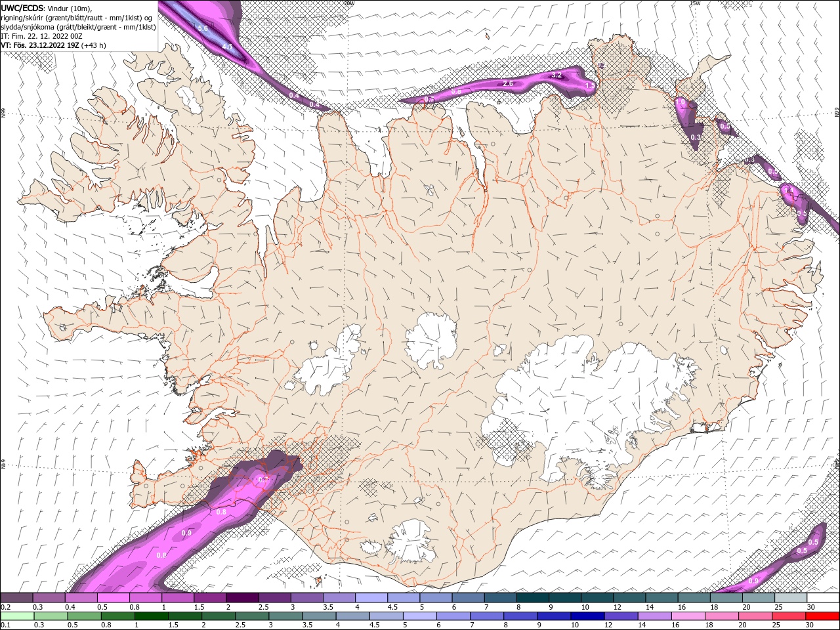Image resolution: width=840 pixels, height=630 pixels.
Task: Click upper-scale white swatch after 30
Action: pos(823,598)
